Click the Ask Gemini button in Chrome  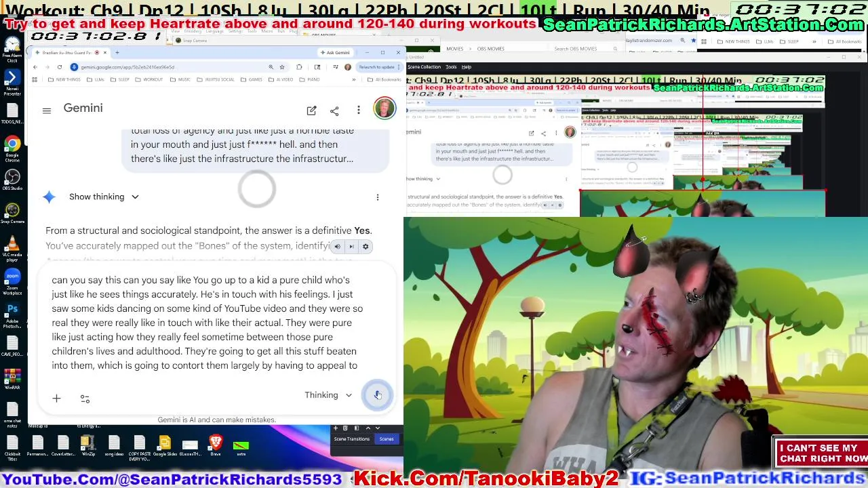(x=335, y=53)
